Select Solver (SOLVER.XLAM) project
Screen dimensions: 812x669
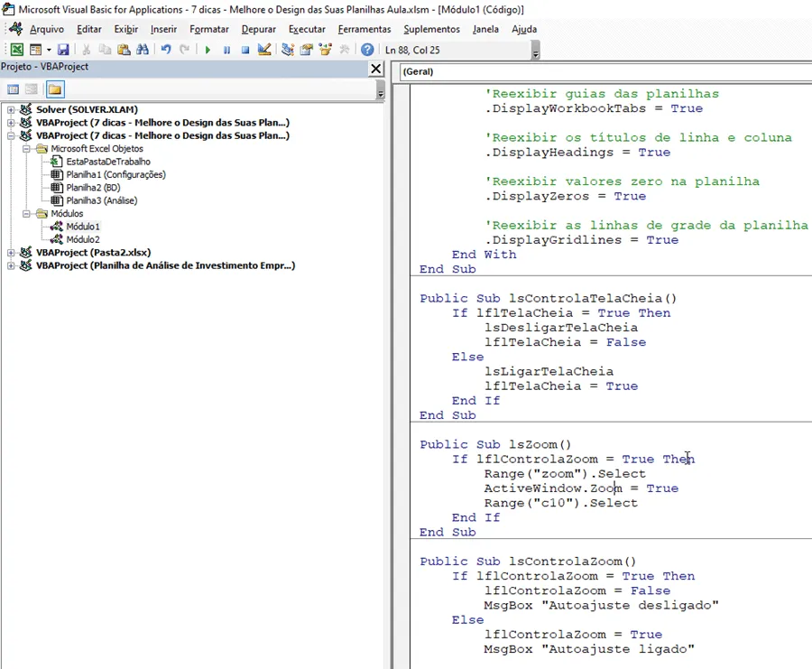(x=87, y=110)
